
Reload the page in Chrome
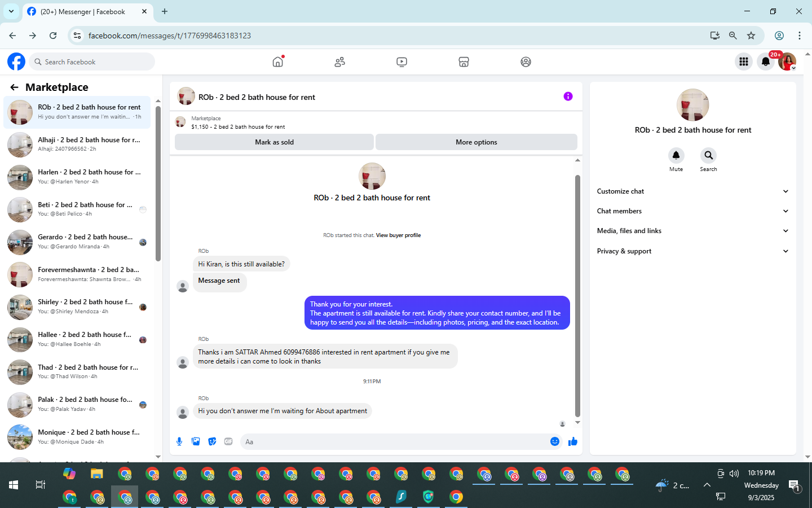[x=53, y=36]
